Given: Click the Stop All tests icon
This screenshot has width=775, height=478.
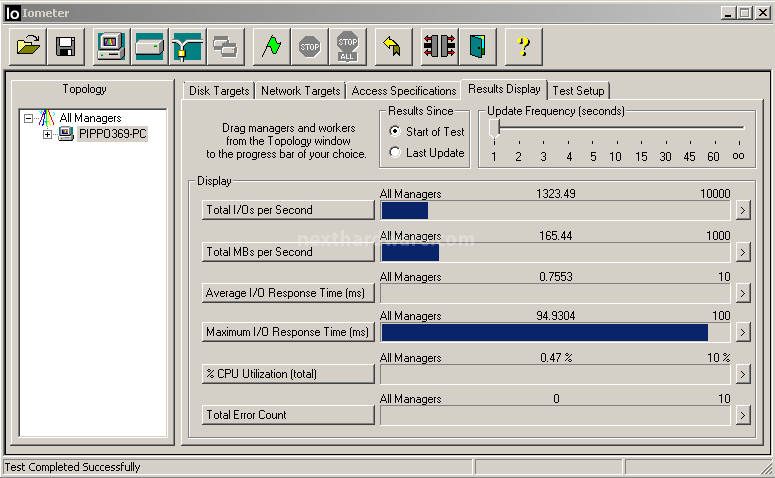Looking at the screenshot, I should (348, 46).
